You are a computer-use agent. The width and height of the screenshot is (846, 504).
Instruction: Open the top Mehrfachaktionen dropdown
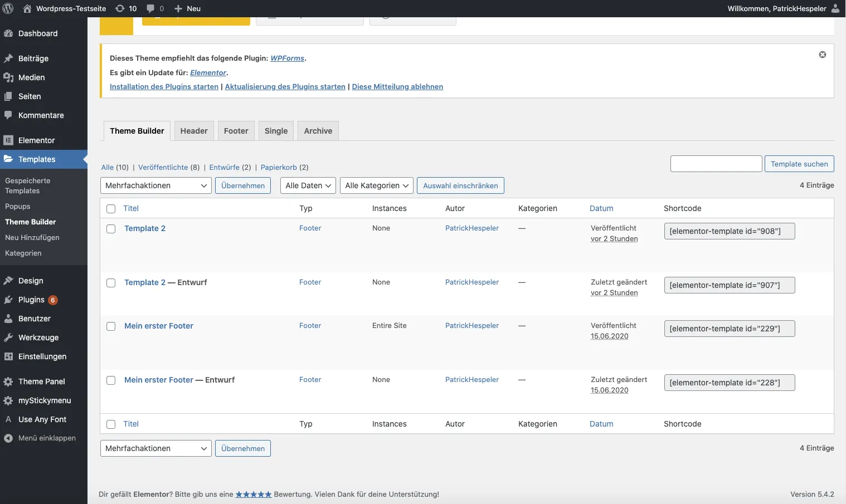click(x=156, y=185)
